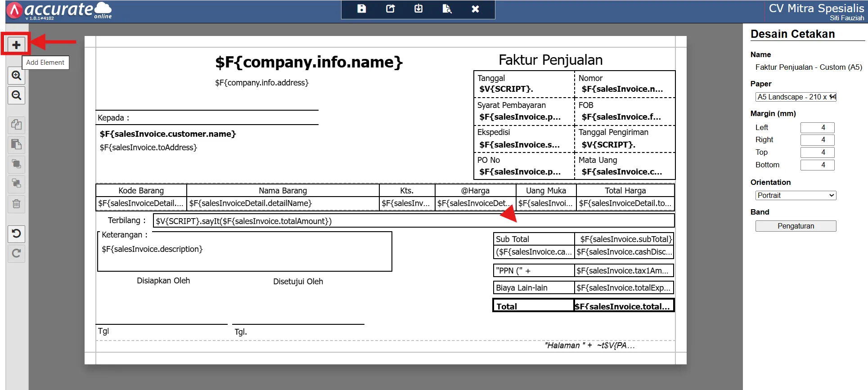
Task: Select the Total Harga column header
Action: (625, 191)
